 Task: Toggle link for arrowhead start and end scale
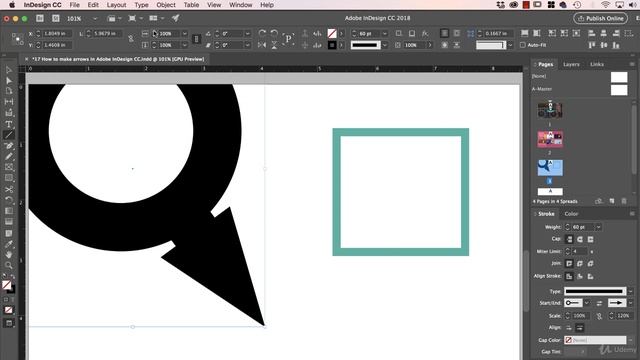(599, 316)
